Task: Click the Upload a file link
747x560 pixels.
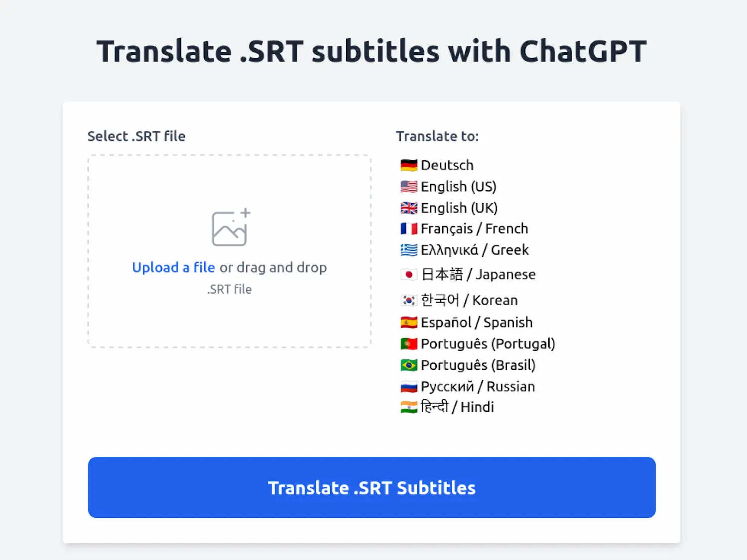Action: (173, 267)
